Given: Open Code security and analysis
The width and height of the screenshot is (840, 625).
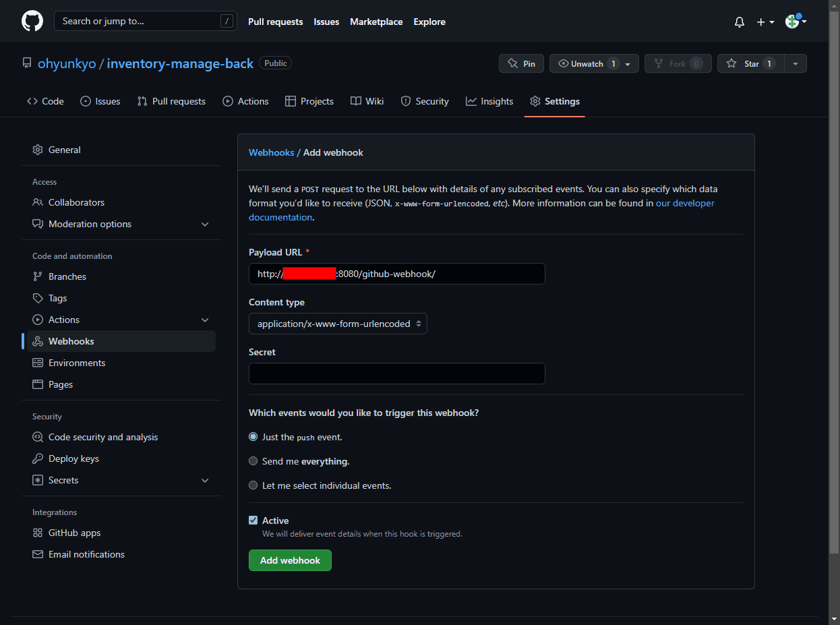Looking at the screenshot, I should tap(121, 437).
